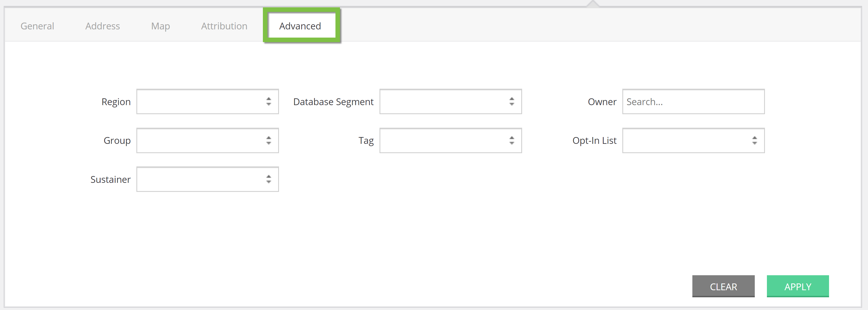Focus the Owner search field
Image resolution: width=868 pixels, height=310 pixels.
(x=693, y=101)
